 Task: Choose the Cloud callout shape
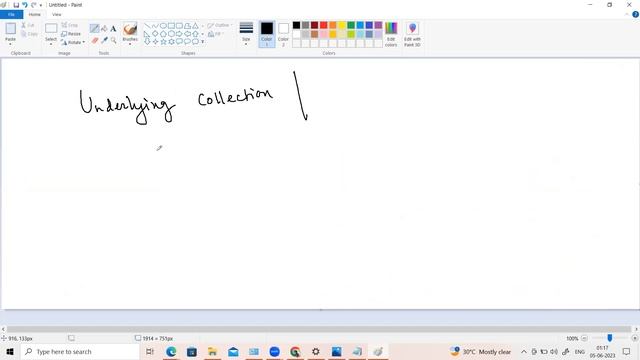pos(196,42)
